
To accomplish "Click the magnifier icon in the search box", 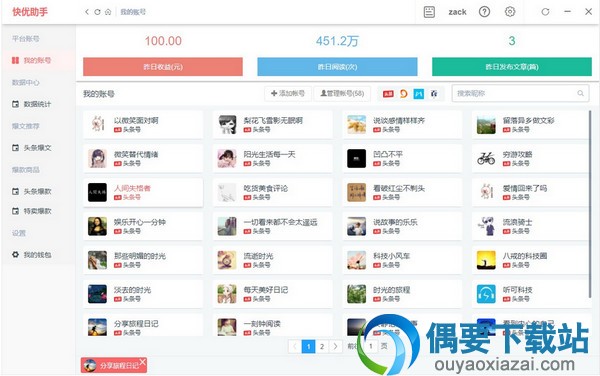I will [x=580, y=93].
